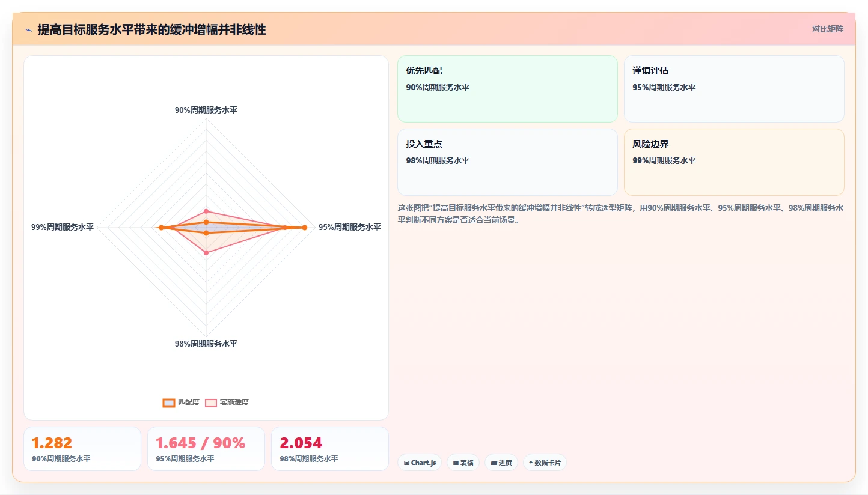868x495 pixels.
Task: Click the card title 提高目标服务水平带来的缓冲增幅并非线性
Action: click(x=151, y=29)
